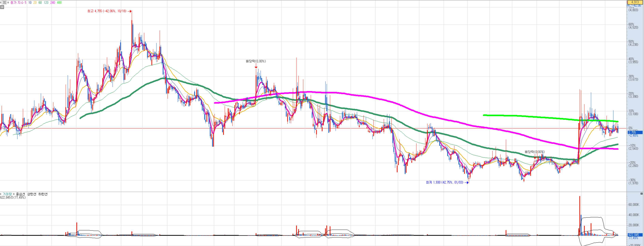This screenshot has height=246, width=644.
Task: Open the grid table icon below 3S
Action: point(2,7)
